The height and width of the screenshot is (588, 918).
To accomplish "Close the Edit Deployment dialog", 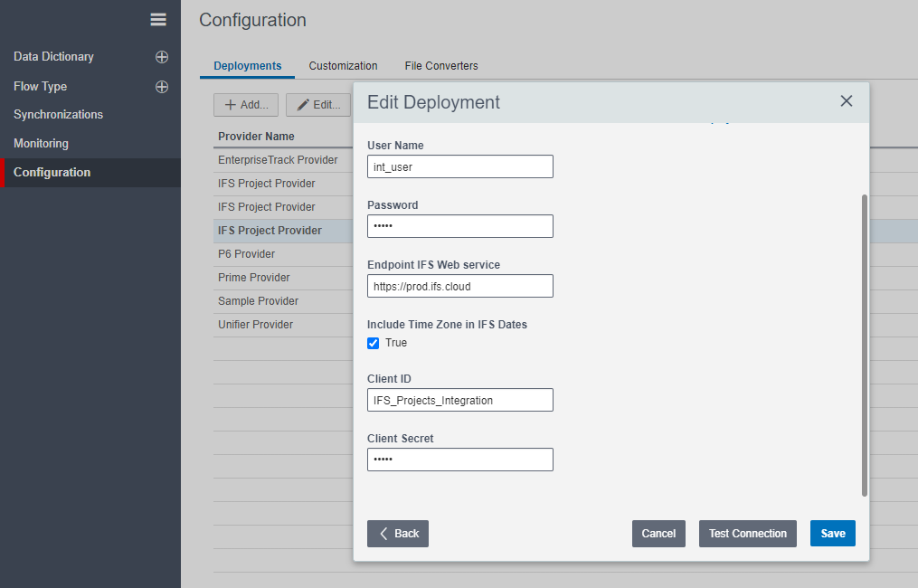I will [847, 101].
